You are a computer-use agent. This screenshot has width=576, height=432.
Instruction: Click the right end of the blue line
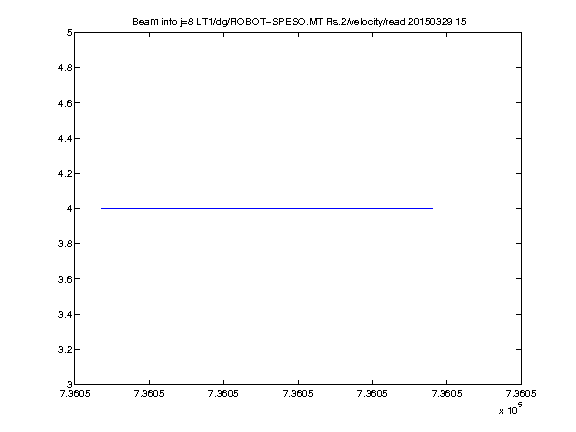[x=432, y=208]
